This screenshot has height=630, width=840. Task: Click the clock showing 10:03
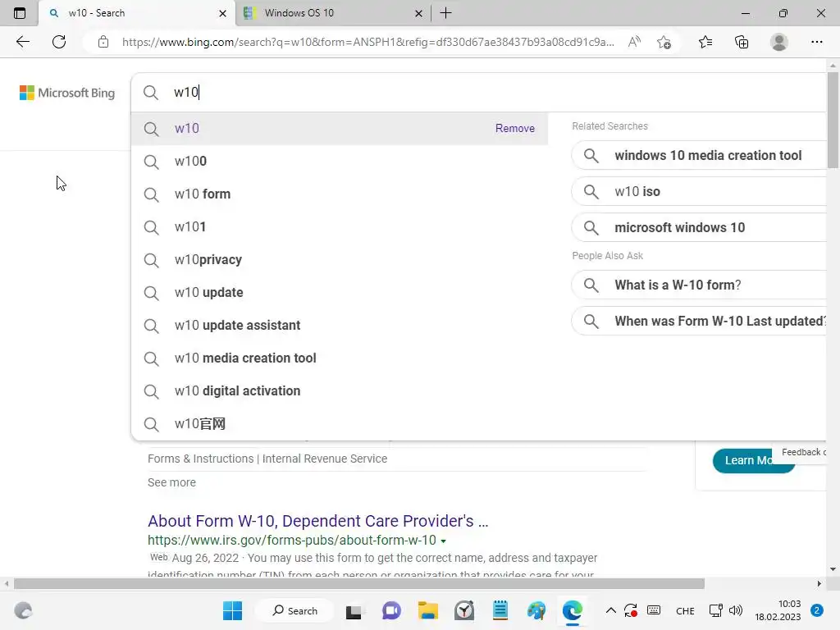(788, 604)
